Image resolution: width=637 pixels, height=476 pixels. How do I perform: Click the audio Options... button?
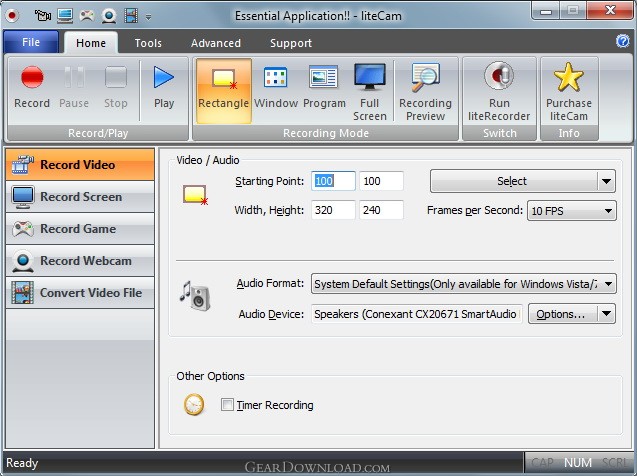point(563,314)
